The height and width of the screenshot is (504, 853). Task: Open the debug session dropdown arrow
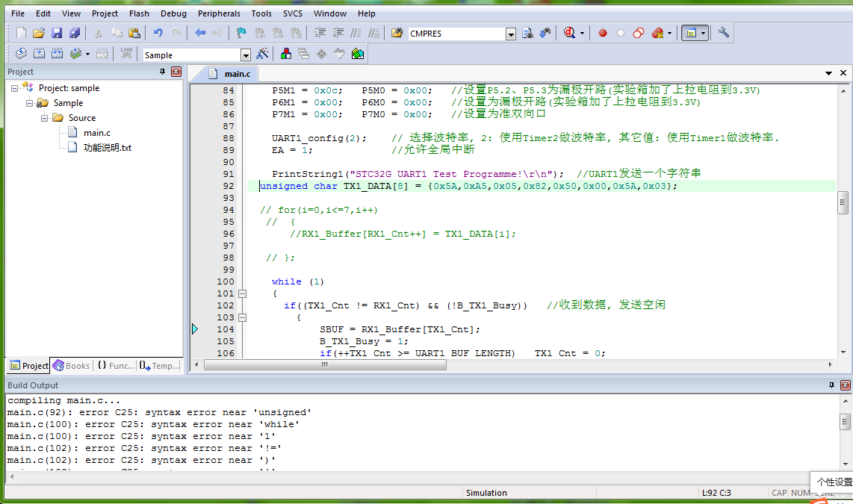[x=582, y=33]
